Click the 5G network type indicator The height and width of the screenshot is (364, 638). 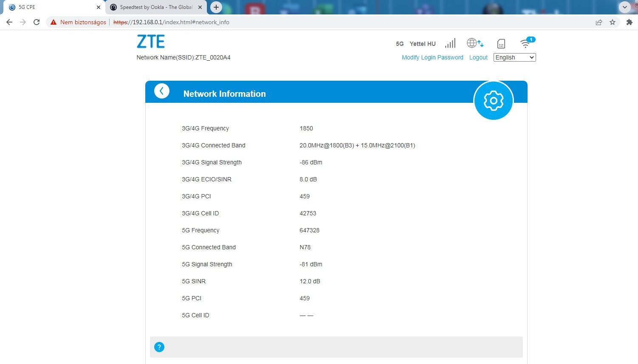400,44
